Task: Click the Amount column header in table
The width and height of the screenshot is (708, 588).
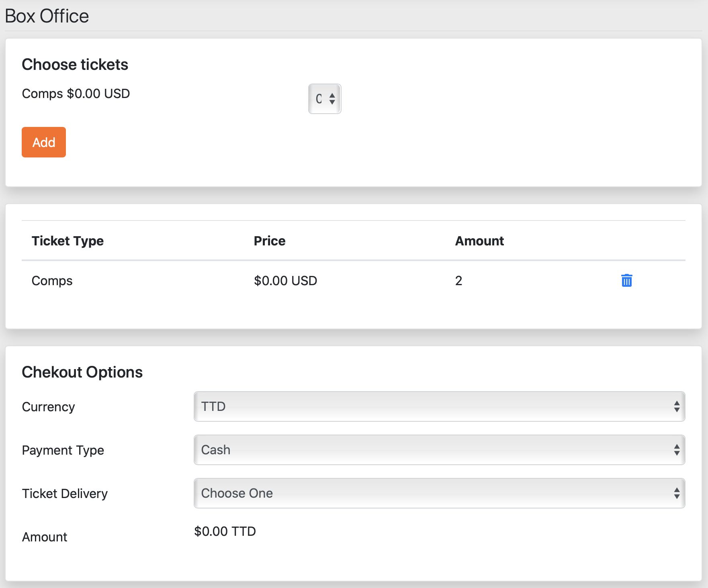Action: click(x=479, y=241)
